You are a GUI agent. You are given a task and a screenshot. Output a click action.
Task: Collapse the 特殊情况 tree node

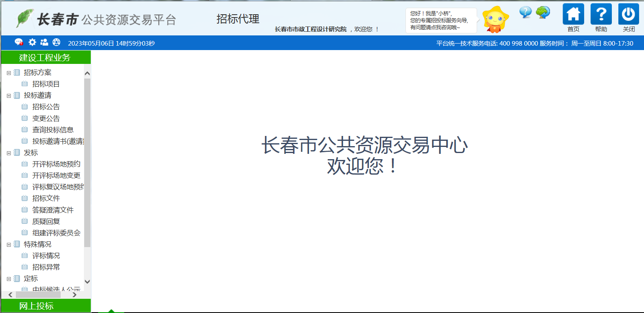[x=9, y=245]
